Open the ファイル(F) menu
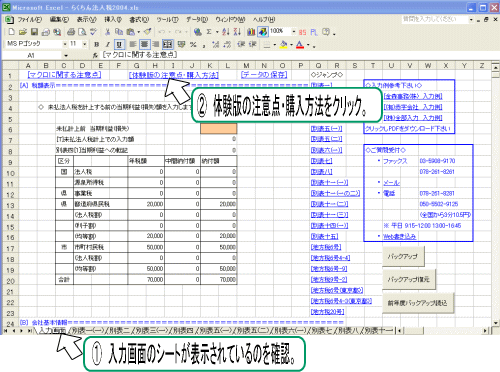The width and height of the screenshot is (500, 372). (29, 20)
